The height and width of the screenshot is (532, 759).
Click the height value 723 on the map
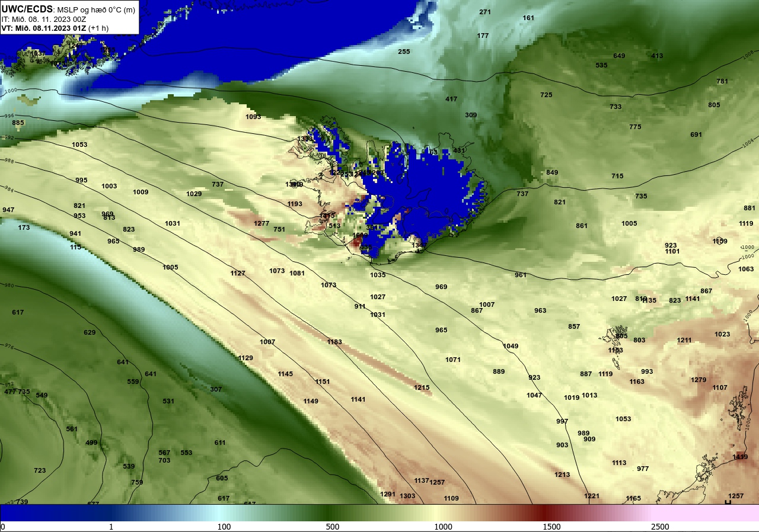[40, 470]
